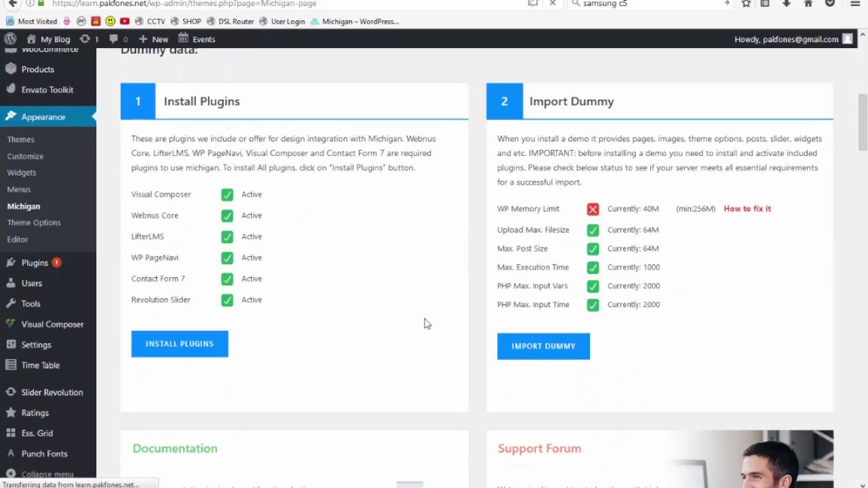This screenshot has height=488, width=868.
Task: Click the Webnus Core green checkmark
Action: (227, 216)
